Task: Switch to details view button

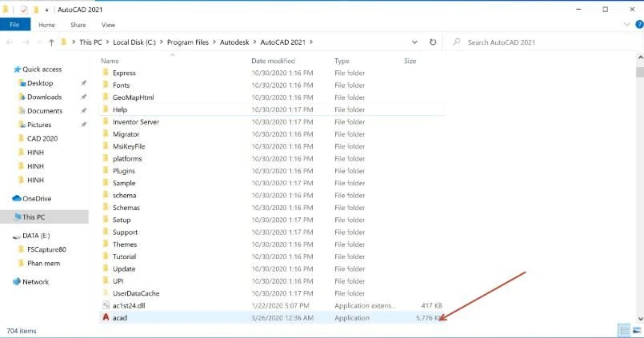Action: 623,330
